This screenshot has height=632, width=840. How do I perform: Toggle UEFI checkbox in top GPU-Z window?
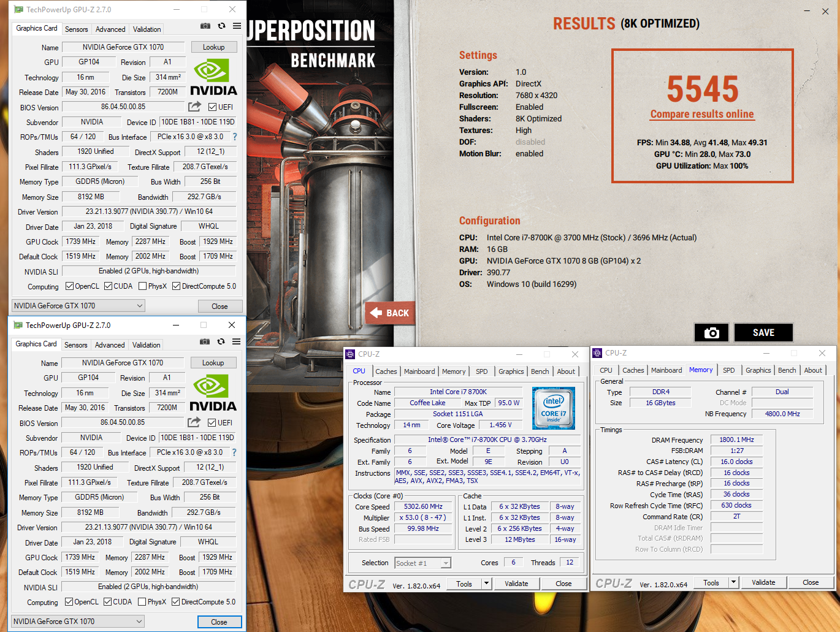pos(212,107)
